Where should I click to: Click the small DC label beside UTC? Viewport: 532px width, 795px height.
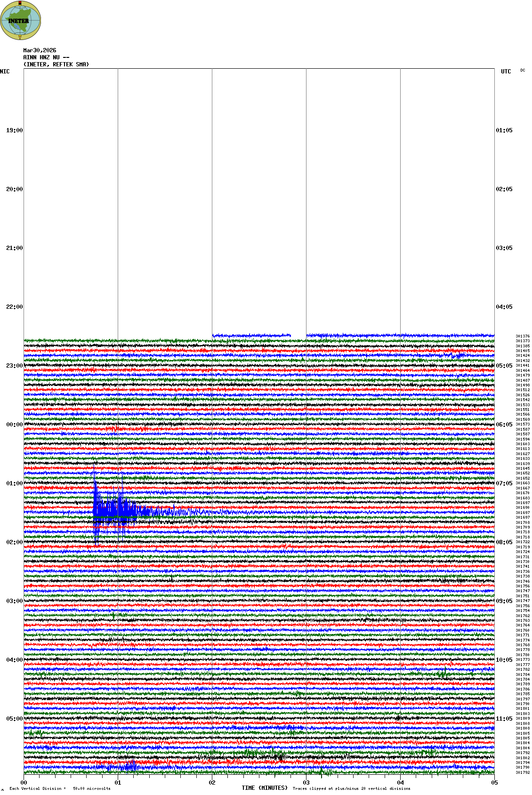(x=523, y=71)
